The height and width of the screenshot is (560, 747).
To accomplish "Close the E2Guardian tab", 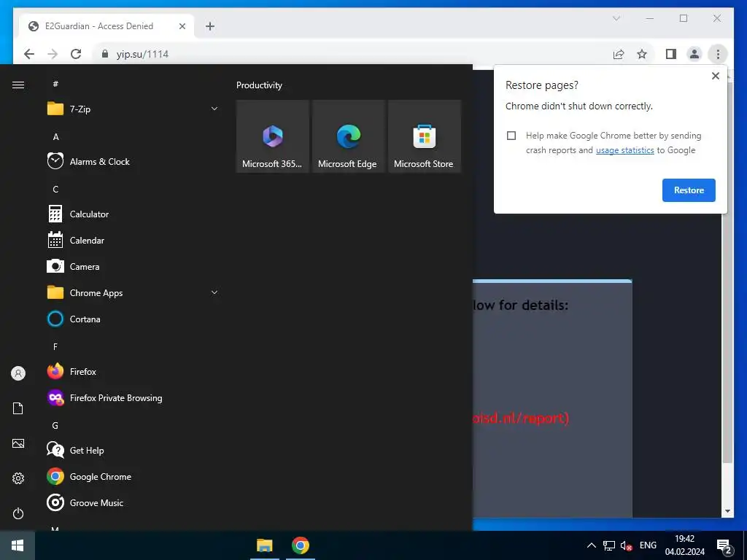I will pos(182,26).
